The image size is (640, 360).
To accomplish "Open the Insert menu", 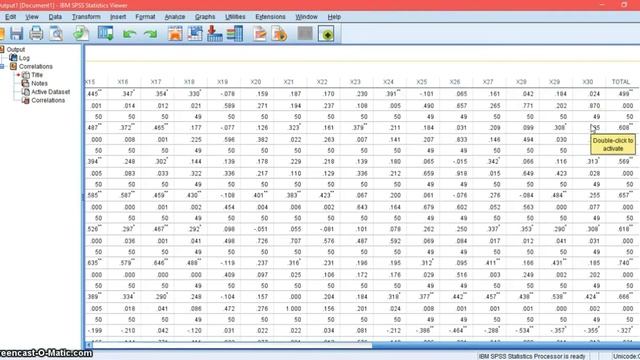I will point(118,17).
